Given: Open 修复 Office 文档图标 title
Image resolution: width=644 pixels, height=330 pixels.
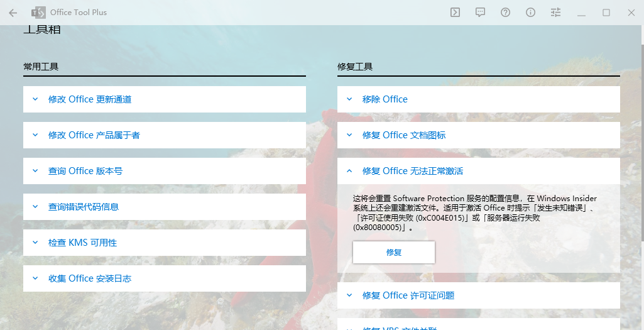Looking at the screenshot, I should coord(404,135).
